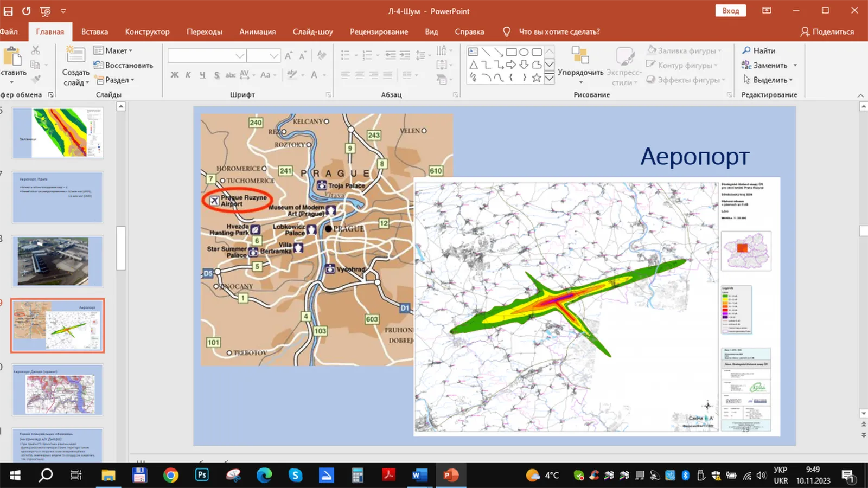
Task: Open Word from the taskbar
Action: pyautogui.click(x=419, y=476)
